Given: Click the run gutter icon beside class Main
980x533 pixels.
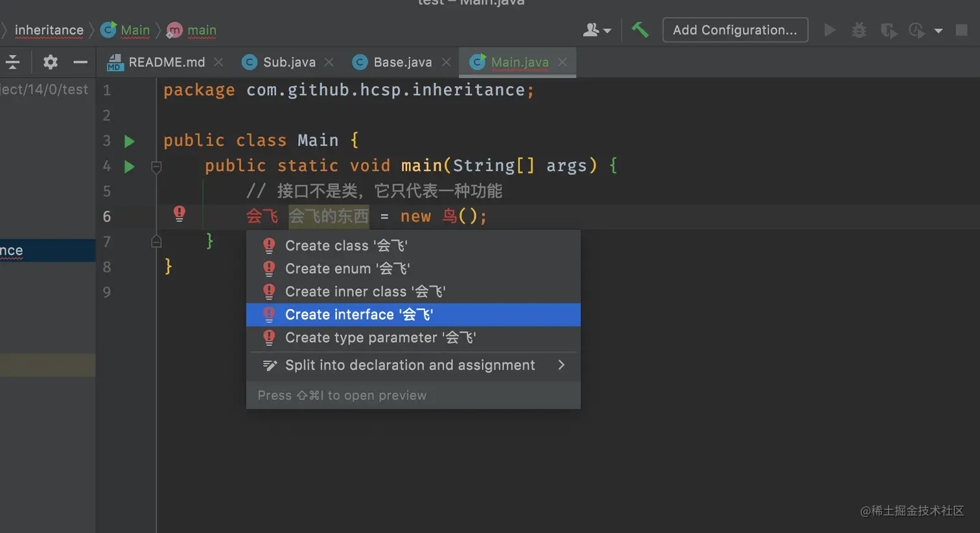Looking at the screenshot, I should coord(129,141).
